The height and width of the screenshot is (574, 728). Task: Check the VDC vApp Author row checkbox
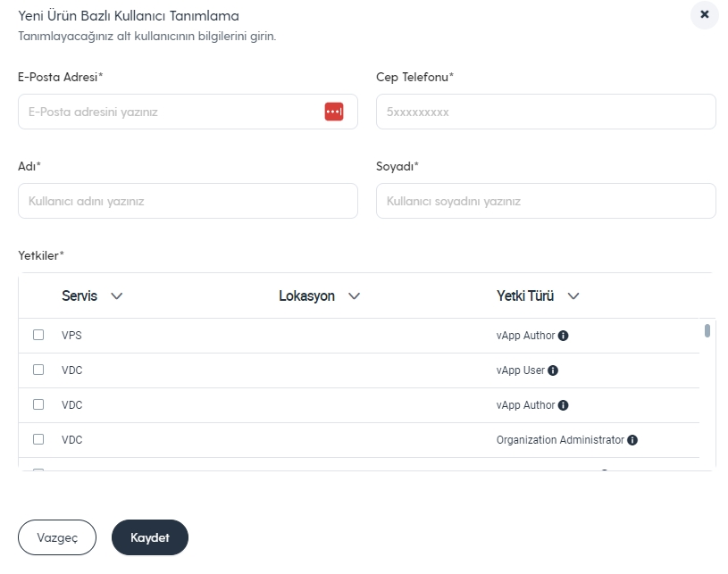coord(38,404)
